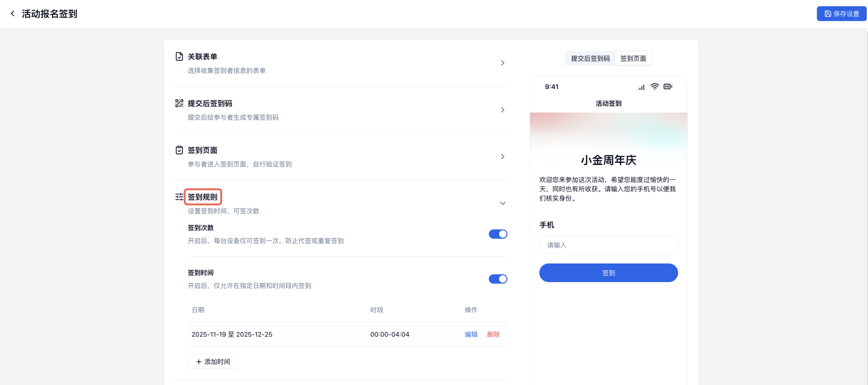Click the 签到规则 sliders icon

[179, 197]
